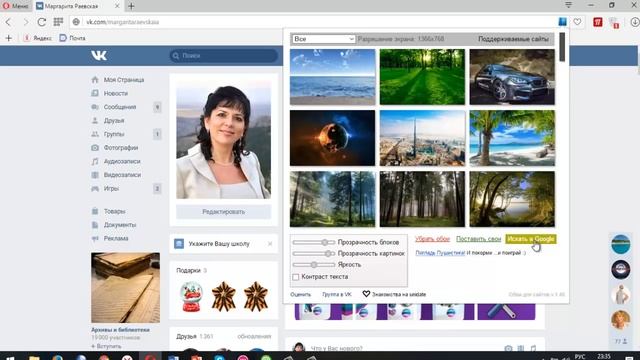This screenshot has width=640, height=360.
Task: Click the Оценить link in the popup footer
Action: [300, 294]
